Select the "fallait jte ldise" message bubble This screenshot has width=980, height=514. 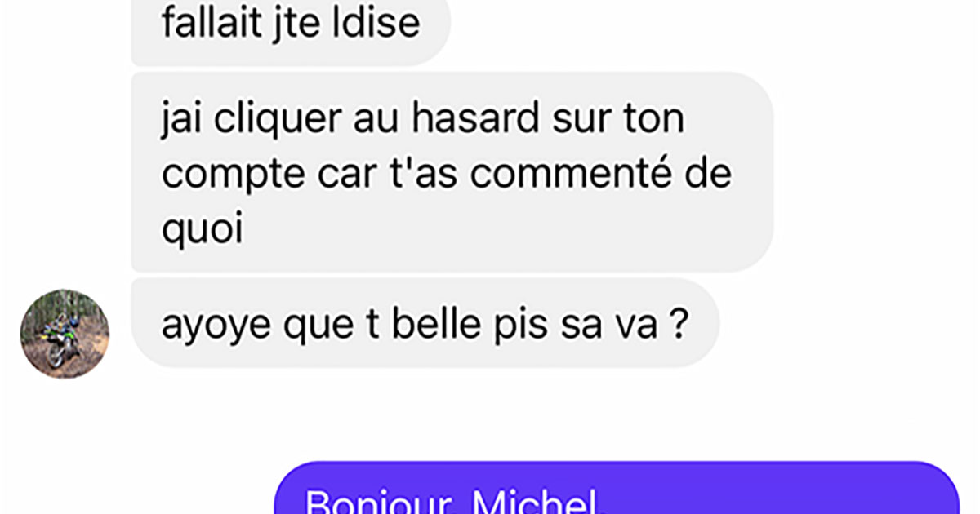(x=291, y=29)
